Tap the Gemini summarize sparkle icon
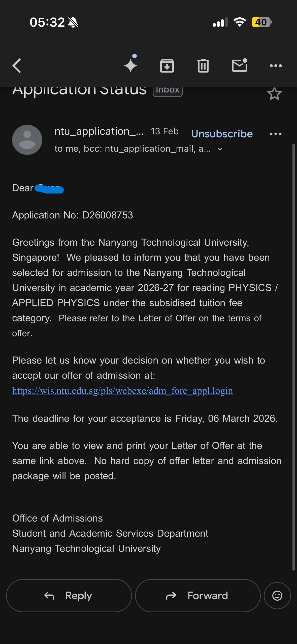Image resolution: width=297 pixels, height=644 pixels. (131, 65)
